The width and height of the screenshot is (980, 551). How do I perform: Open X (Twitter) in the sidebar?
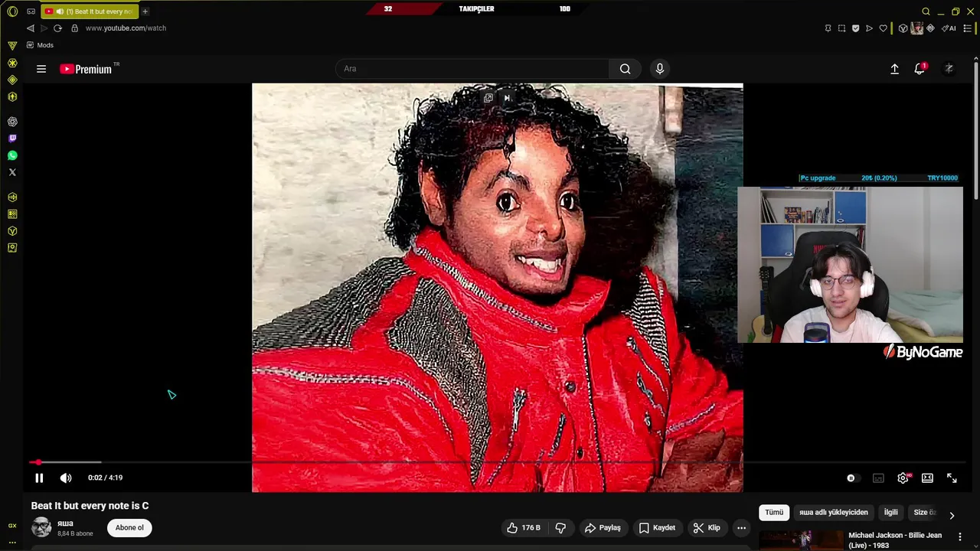(12, 172)
